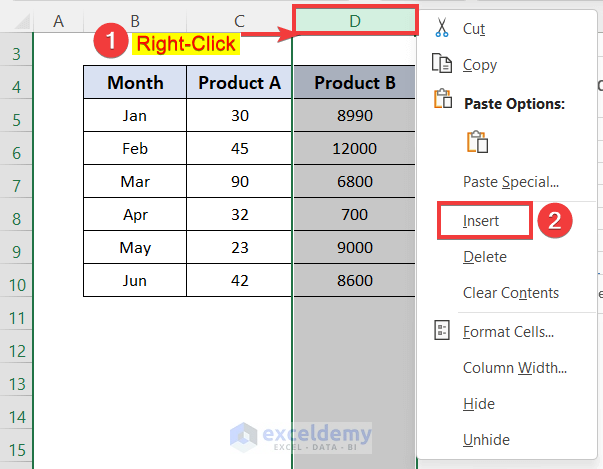603x469 pixels.
Task: Click the Copy icon in context menu
Action: [442, 65]
